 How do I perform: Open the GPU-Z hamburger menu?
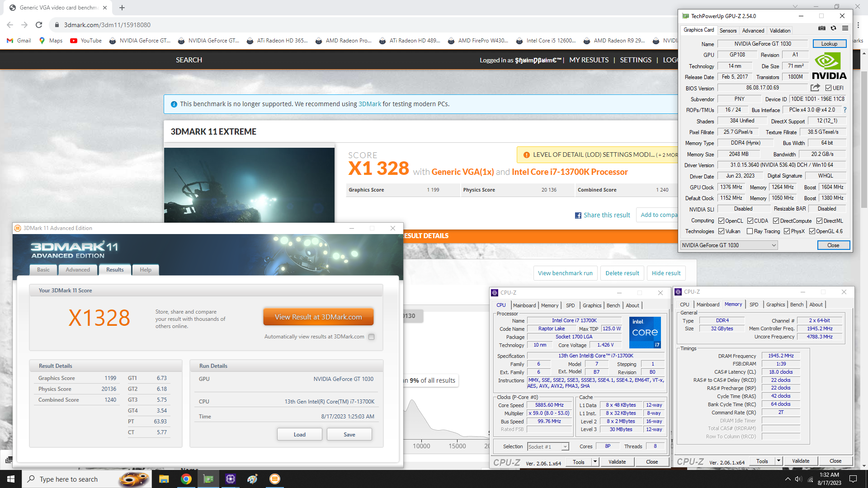click(x=845, y=28)
